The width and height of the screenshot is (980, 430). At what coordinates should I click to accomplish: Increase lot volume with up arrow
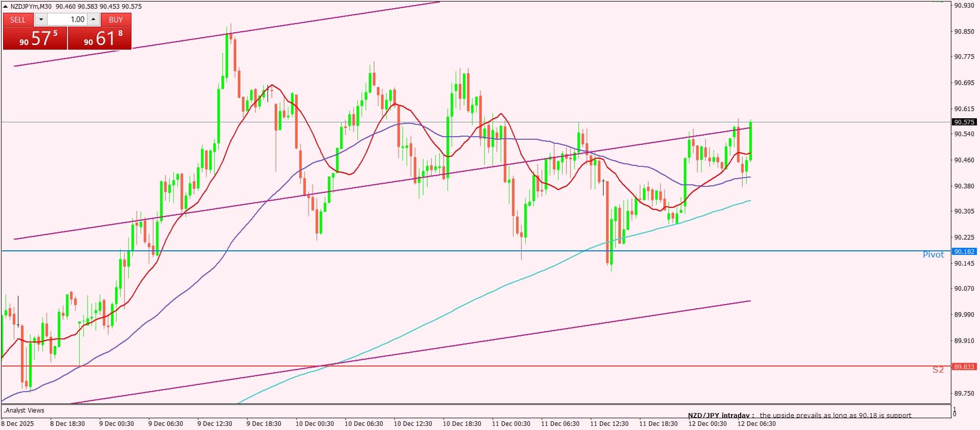[93, 19]
